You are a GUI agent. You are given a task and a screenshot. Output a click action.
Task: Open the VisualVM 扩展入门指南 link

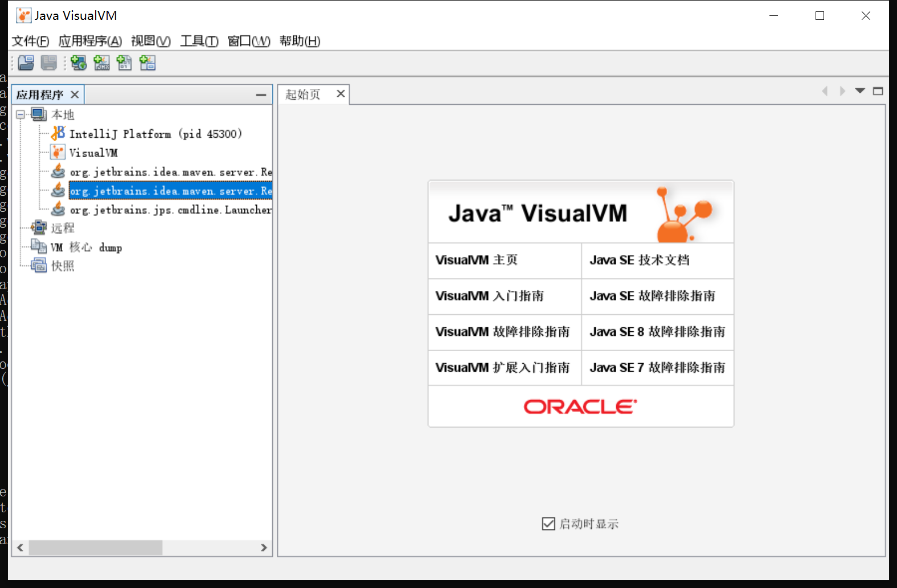502,368
